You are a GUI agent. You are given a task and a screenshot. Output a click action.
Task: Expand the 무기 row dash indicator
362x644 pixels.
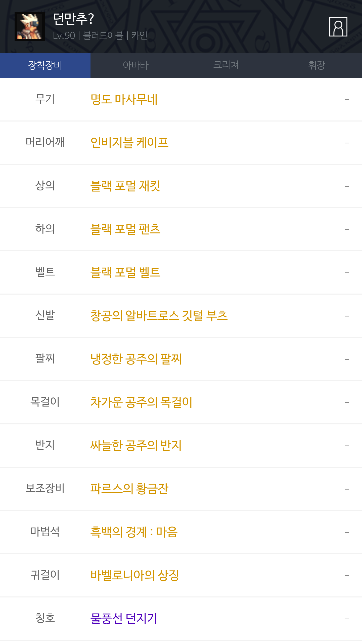click(347, 100)
